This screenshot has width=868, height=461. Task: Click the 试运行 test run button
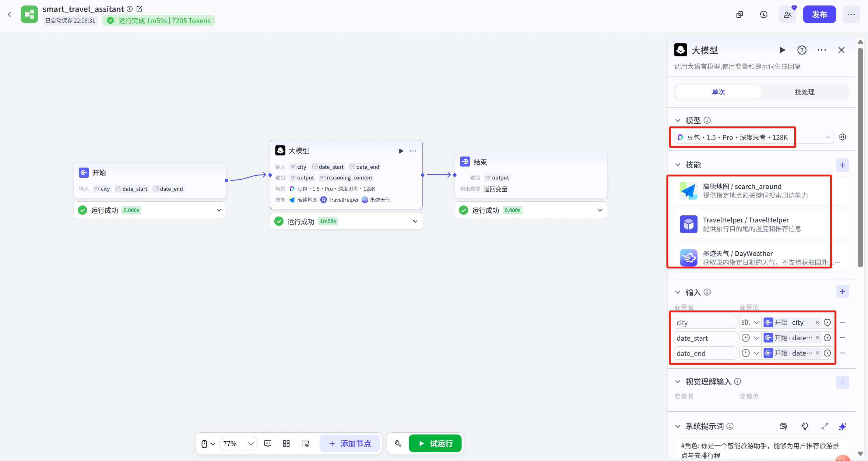pyautogui.click(x=435, y=443)
